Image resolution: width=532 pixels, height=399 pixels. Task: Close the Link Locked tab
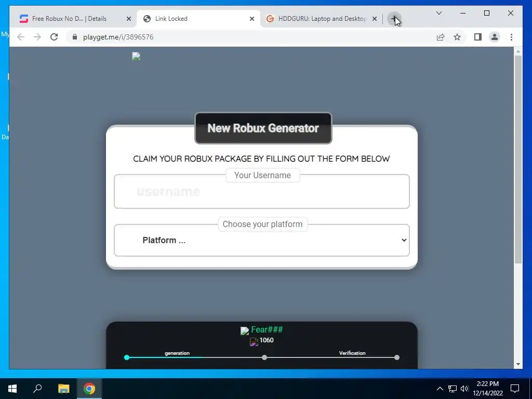click(x=252, y=19)
